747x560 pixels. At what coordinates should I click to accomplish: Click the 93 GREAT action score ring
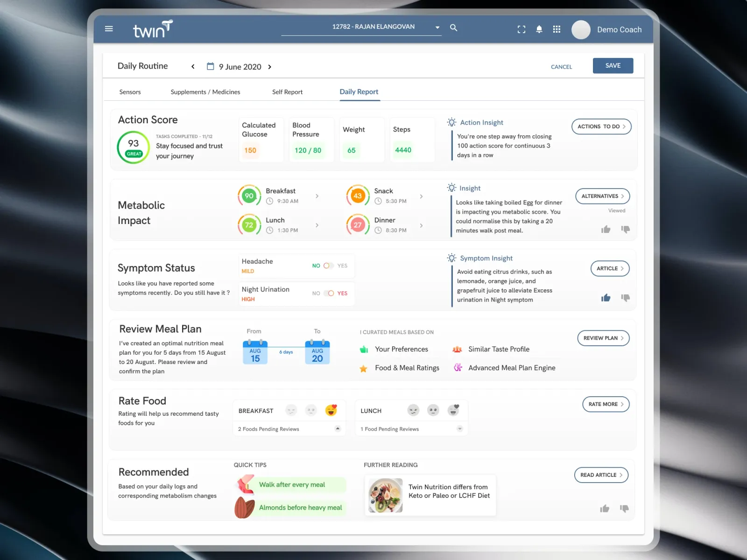(x=133, y=147)
